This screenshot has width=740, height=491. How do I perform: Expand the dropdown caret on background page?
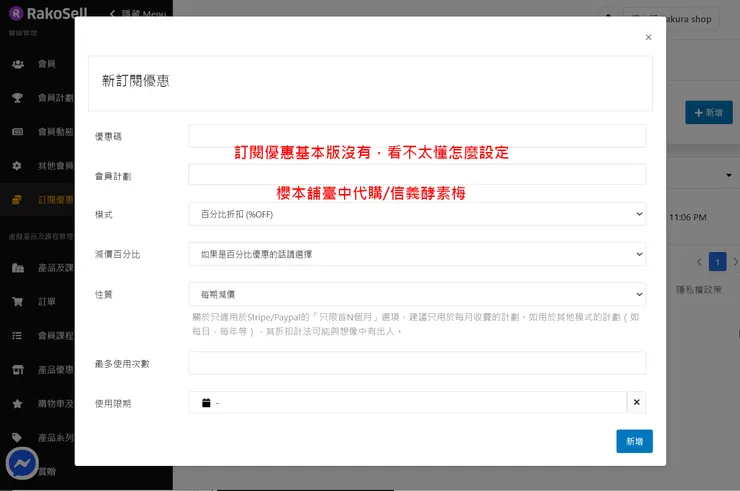[x=729, y=175]
